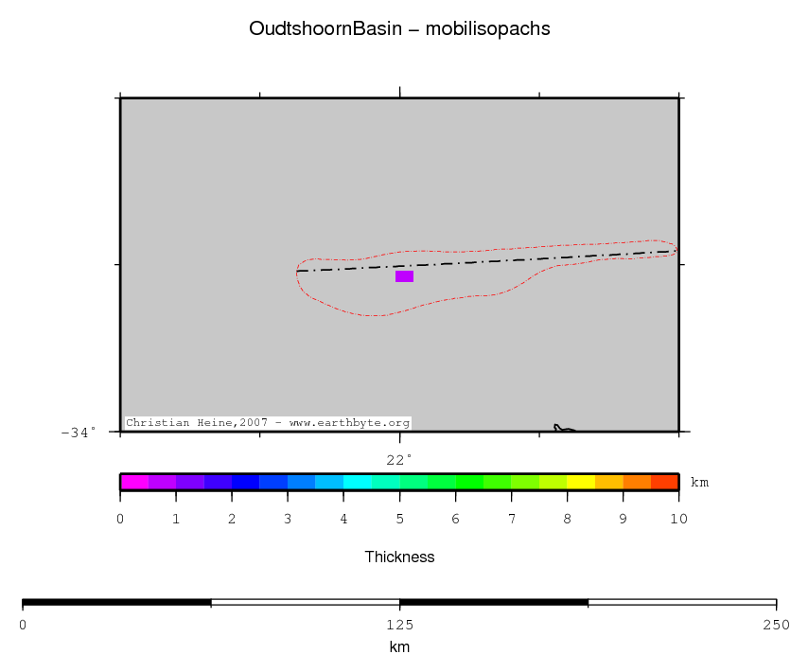
Task: Click the red-orange swatch at colorbar end
Action: tap(665, 482)
